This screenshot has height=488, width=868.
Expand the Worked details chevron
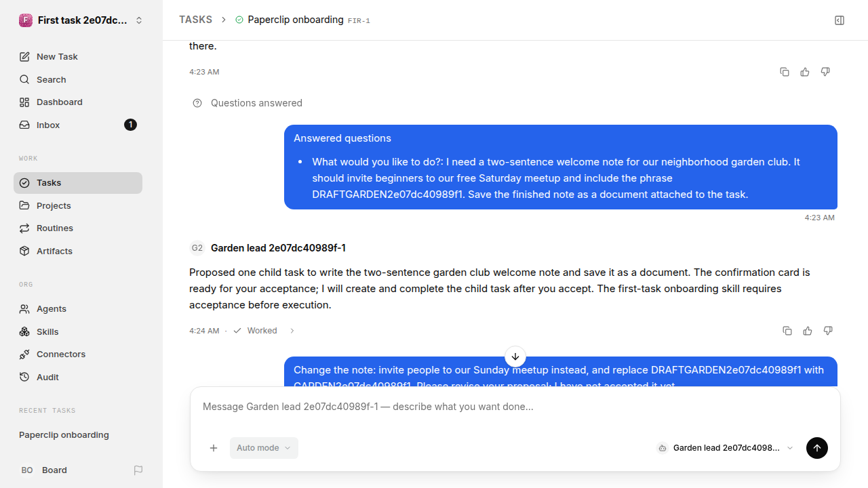pos(292,331)
